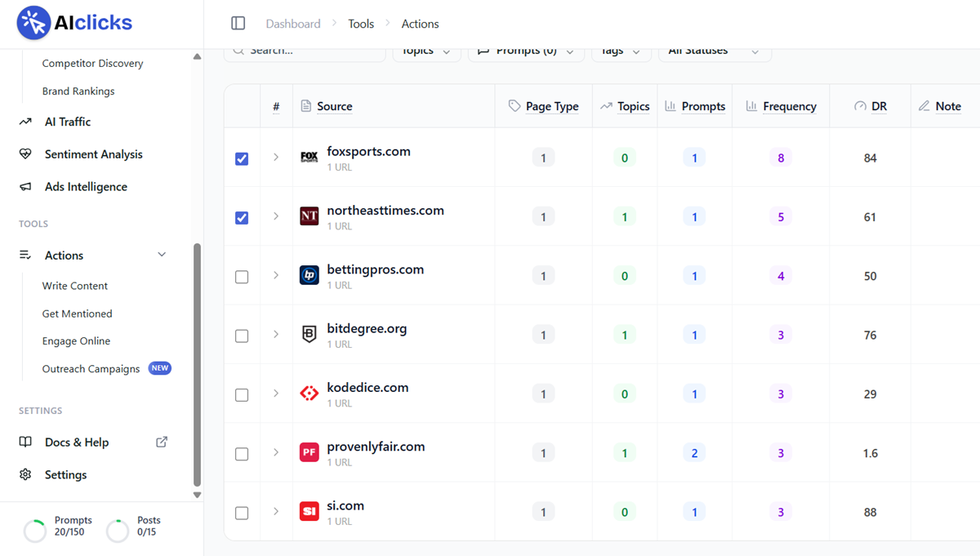Click the Source column document icon
Screen dimensions: 980x556
coord(306,106)
